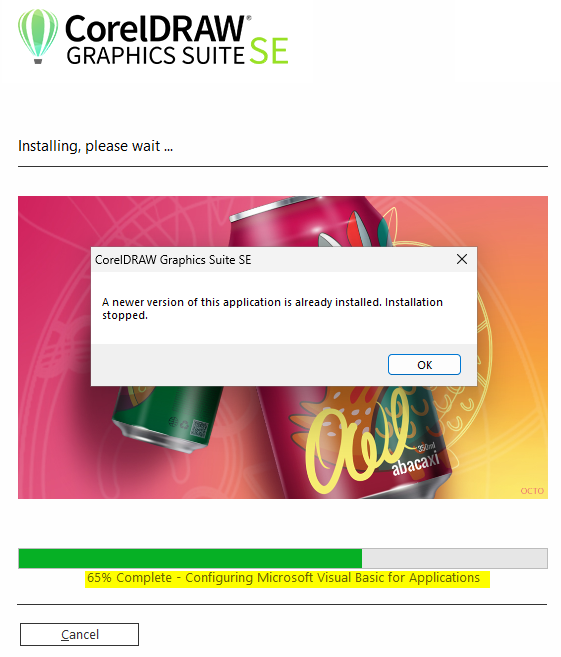
Task: Click the gray unfilled part of progress bar
Action: point(455,559)
